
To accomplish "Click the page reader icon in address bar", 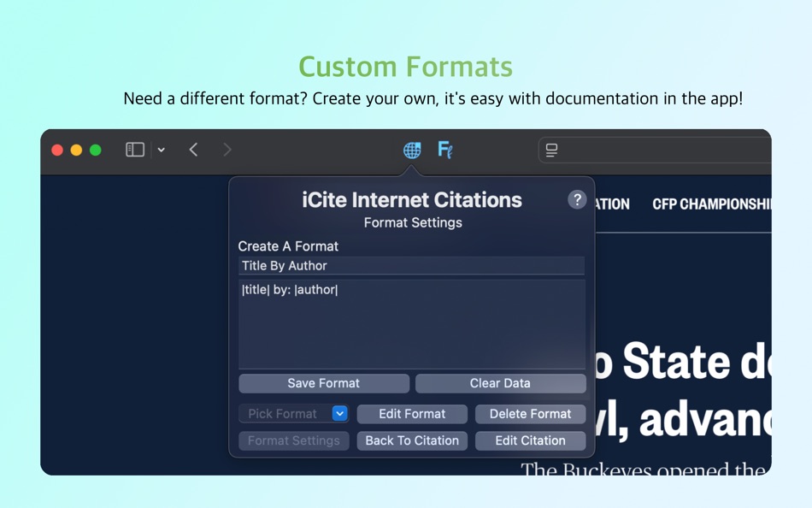I will pyautogui.click(x=551, y=151).
